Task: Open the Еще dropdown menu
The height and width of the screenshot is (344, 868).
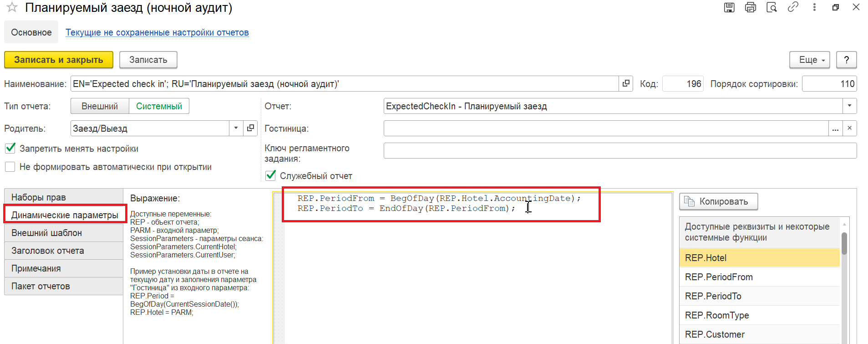Action: tap(809, 60)
